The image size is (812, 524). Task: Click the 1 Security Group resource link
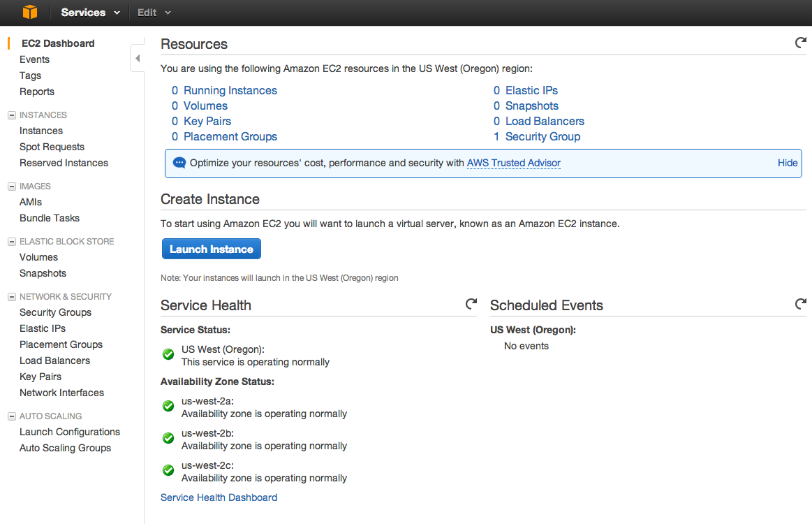click(x=536, y=137)
